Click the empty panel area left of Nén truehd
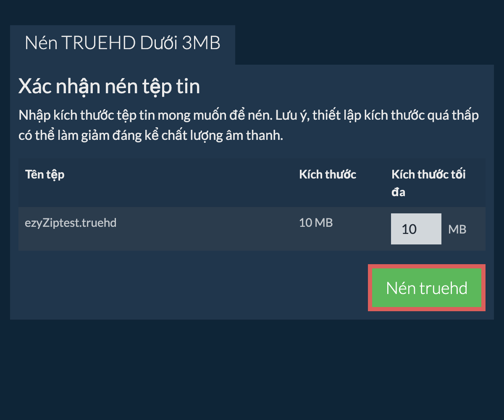This screenshot has width=504, height=420. (189, 288)
